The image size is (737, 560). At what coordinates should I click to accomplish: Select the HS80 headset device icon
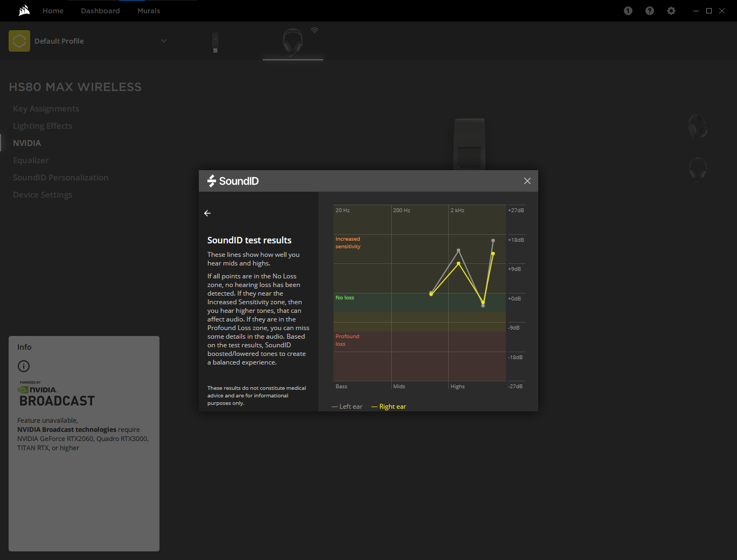[x=293, y=42]
